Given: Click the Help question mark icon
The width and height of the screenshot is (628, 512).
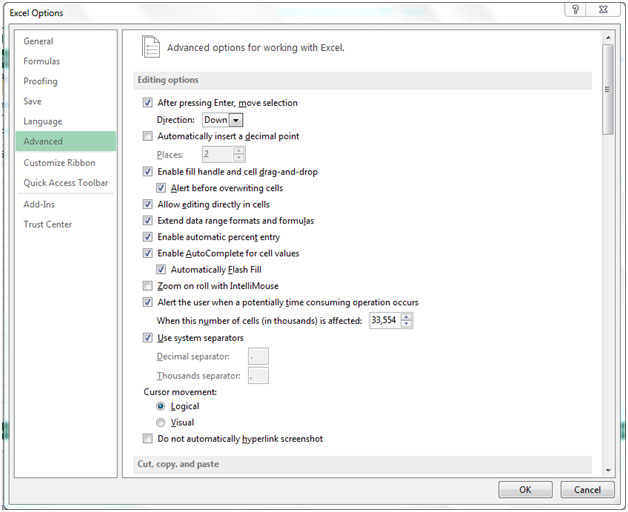Looking at the screenshot, I should pyautogui.click(x=576, y=10).
